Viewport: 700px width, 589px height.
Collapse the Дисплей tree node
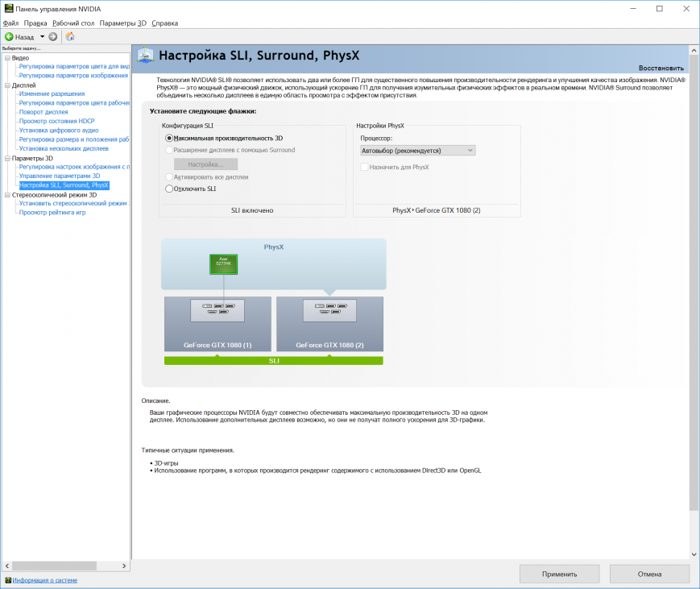pos(7,85)
